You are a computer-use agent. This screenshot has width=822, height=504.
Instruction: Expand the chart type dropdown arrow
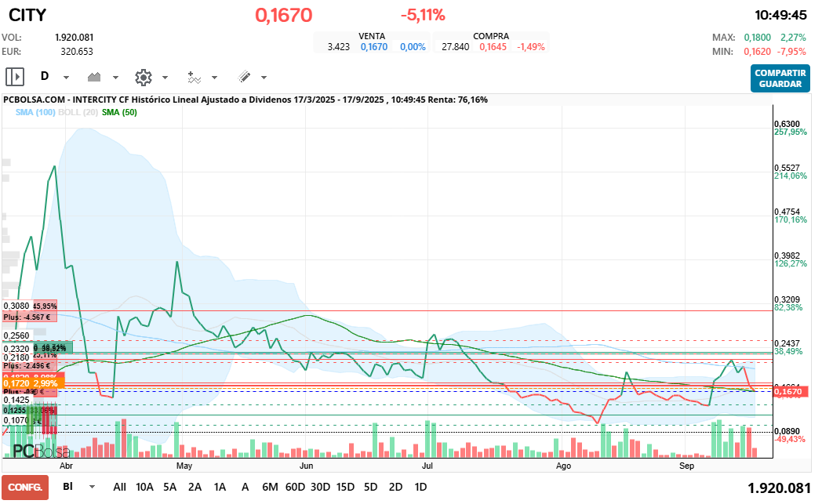tap(115, 78)
